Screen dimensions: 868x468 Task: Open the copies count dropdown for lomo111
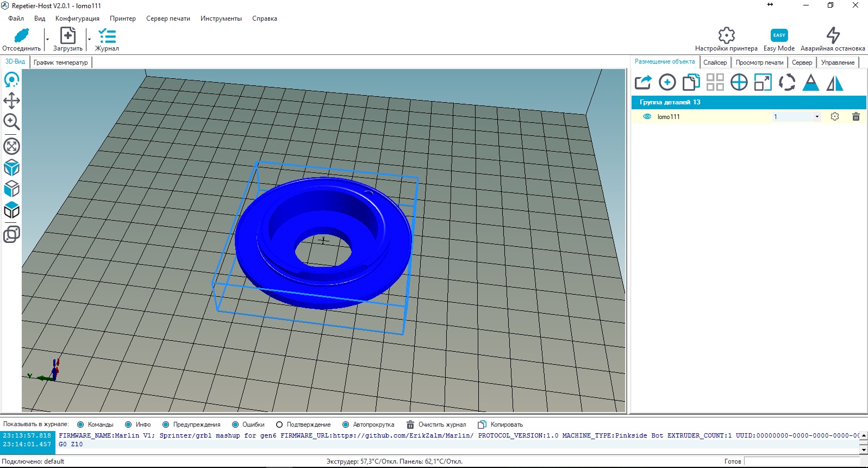(816, 117)
